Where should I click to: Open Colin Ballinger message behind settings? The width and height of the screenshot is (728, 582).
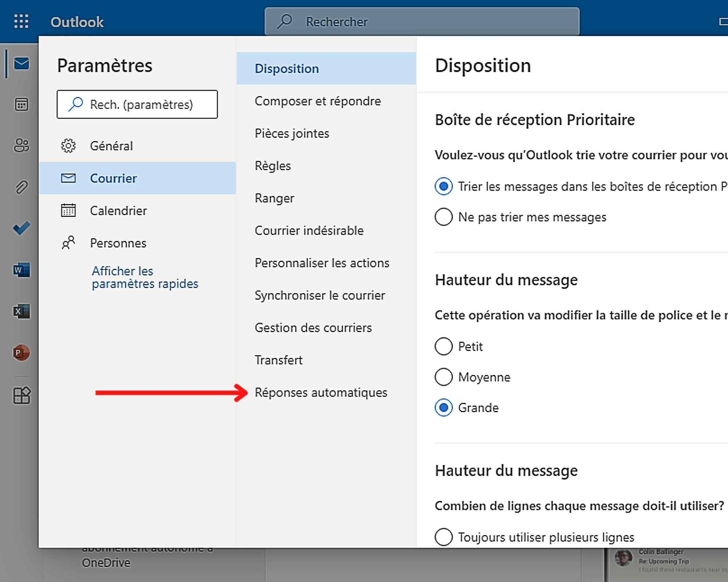tap(668, 561)
